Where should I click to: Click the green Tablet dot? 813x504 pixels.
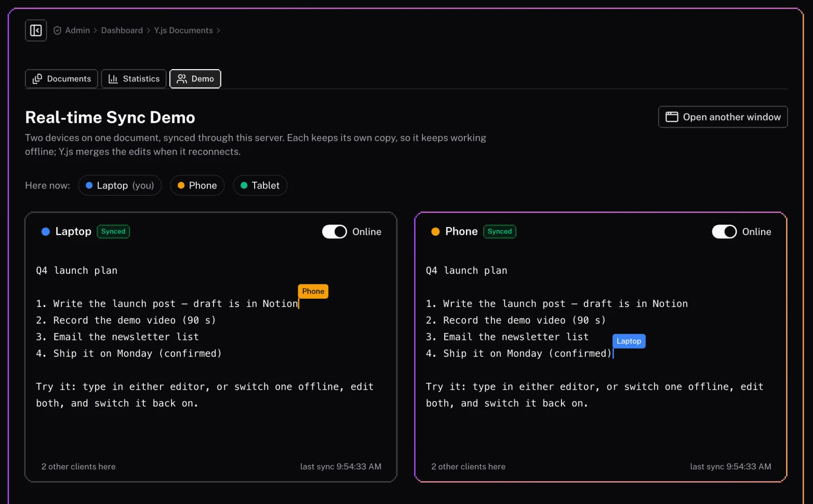tap(244, 185)
